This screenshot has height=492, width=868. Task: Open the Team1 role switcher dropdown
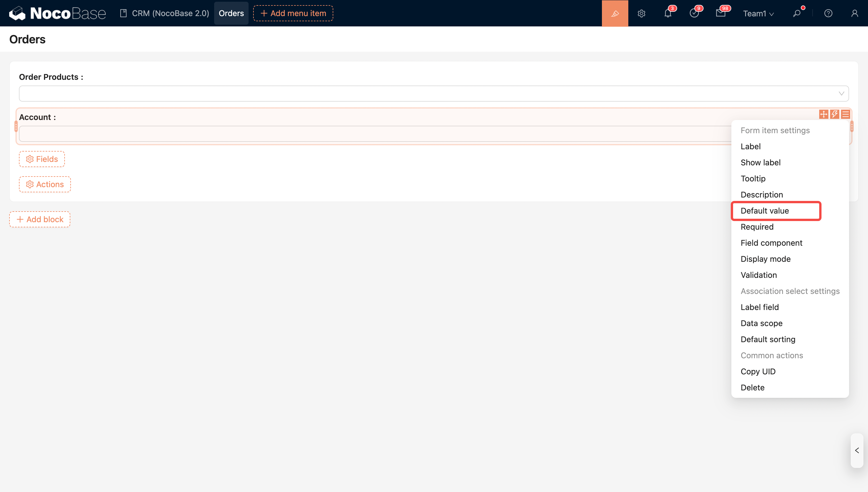pyautogui.click(x=758, y=13)
